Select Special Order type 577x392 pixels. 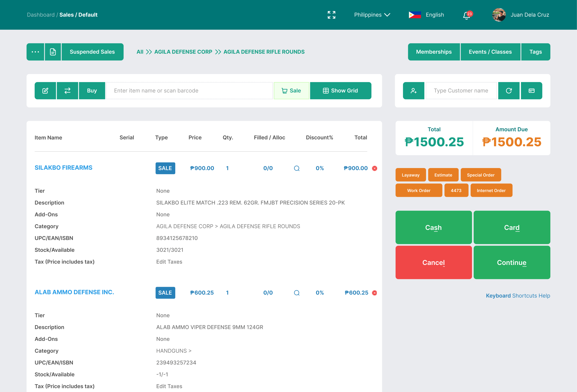[x=481, y=175]
